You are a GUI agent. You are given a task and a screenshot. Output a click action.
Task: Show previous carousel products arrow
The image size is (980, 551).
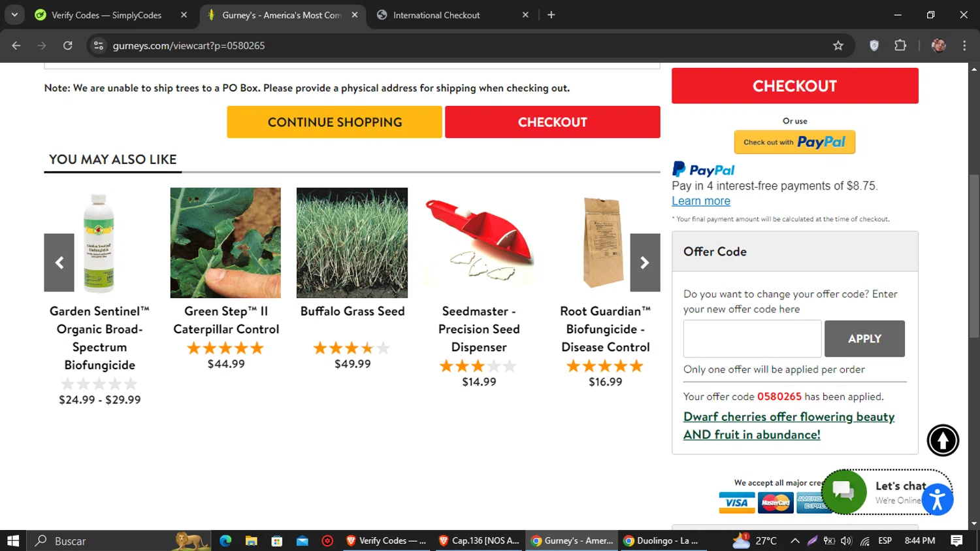pos(59,263)
